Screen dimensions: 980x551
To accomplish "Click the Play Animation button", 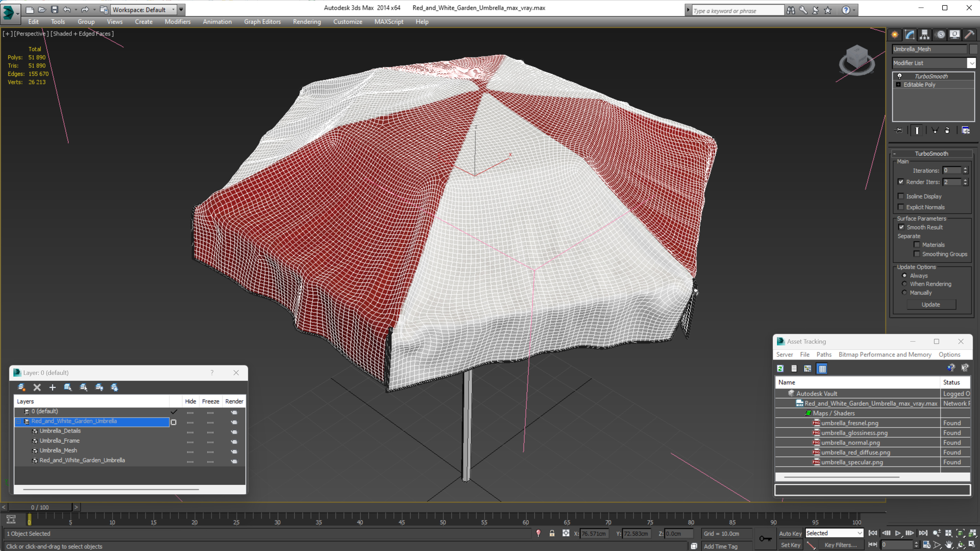I will pos(898,533).
